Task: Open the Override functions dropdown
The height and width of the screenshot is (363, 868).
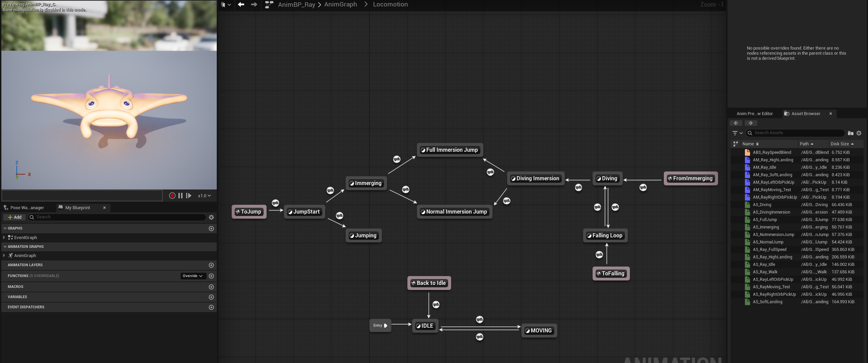Action: coord(193,276)
